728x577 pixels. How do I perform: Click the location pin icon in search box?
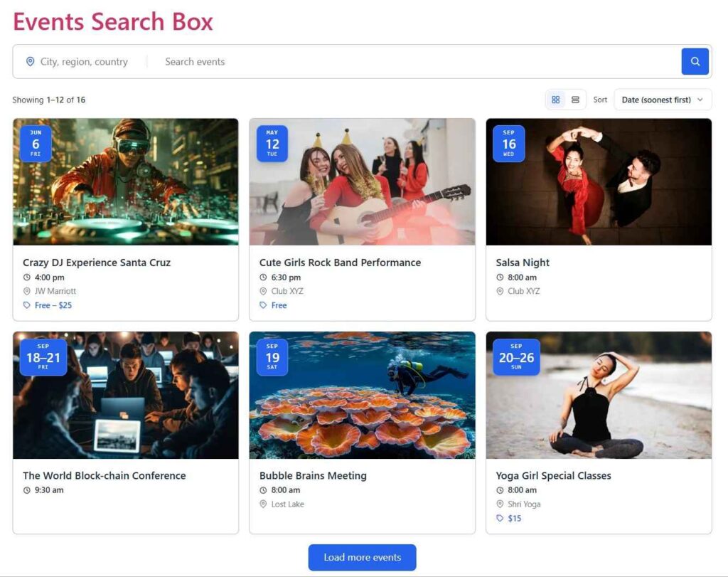(x=30, y=62)
